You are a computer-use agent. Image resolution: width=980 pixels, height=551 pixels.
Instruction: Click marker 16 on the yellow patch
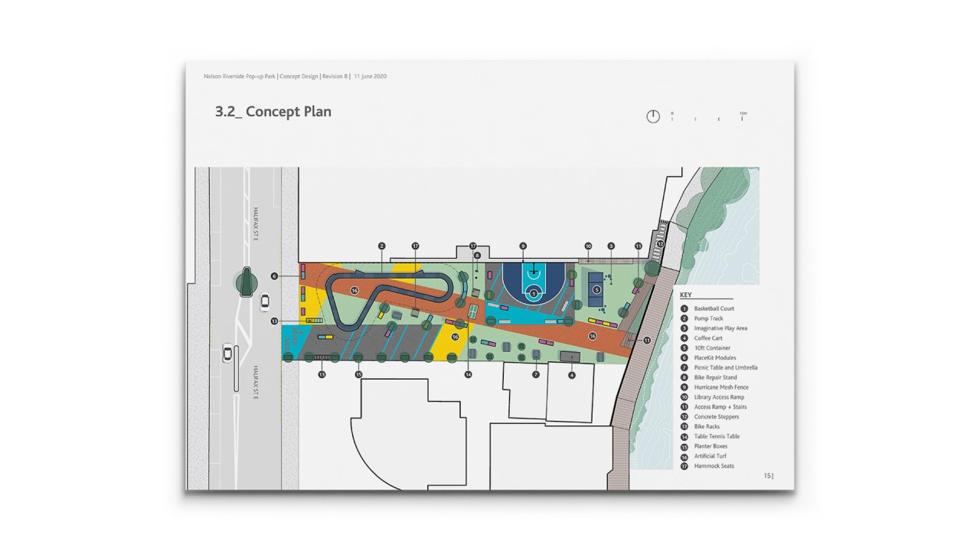point(455,336)
